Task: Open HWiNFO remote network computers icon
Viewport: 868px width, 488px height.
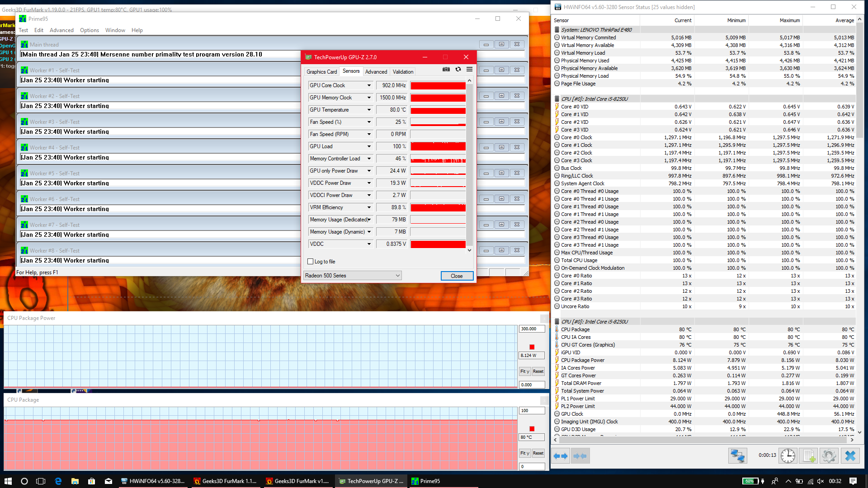Action: click(x=738, y=456)
